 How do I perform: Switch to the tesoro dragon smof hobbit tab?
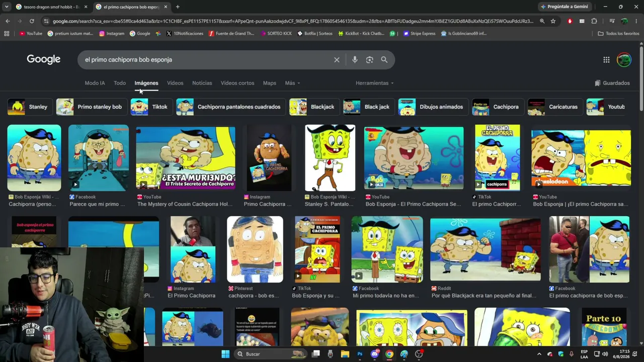[x=52, y=7]
